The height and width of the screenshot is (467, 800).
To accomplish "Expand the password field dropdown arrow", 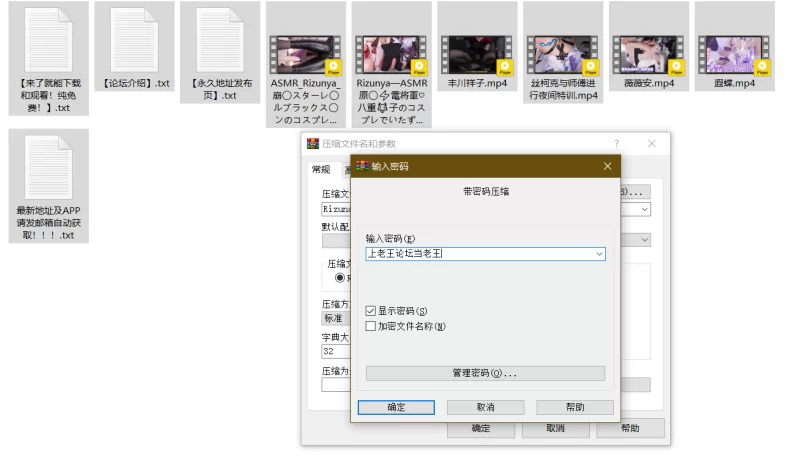I will 599,254.
